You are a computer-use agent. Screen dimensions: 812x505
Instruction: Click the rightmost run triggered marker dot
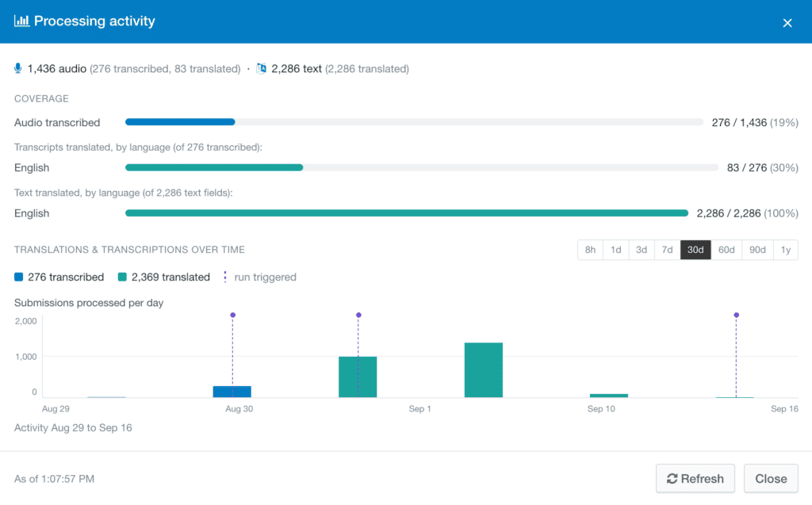click(737, 315)
